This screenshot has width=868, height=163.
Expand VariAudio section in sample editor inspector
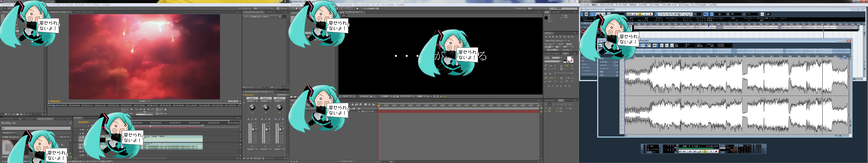click(x=604, y=65)
